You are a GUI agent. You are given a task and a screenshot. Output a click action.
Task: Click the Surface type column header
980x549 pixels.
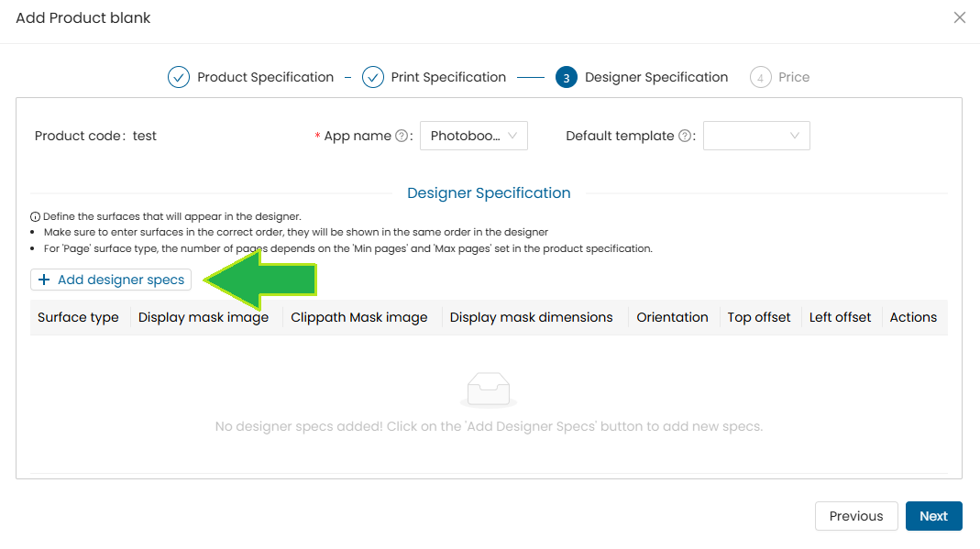point(78,317)
